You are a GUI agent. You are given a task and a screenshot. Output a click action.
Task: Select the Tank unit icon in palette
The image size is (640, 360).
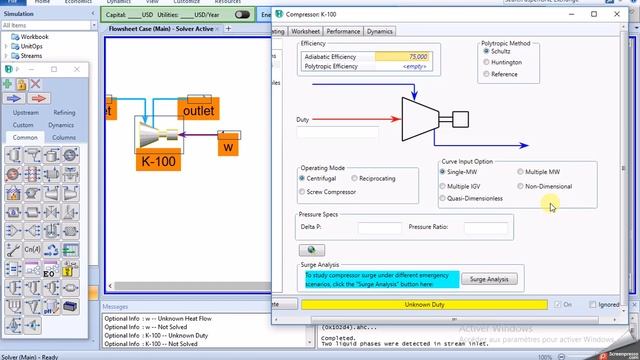click(x=51, y=156)
